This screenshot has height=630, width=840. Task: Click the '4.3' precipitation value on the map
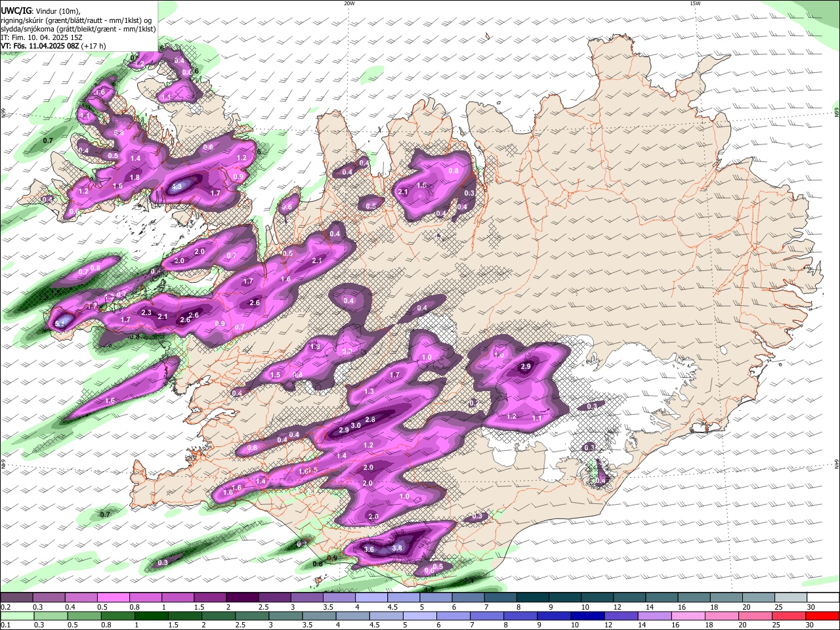[x=177, y=186]
